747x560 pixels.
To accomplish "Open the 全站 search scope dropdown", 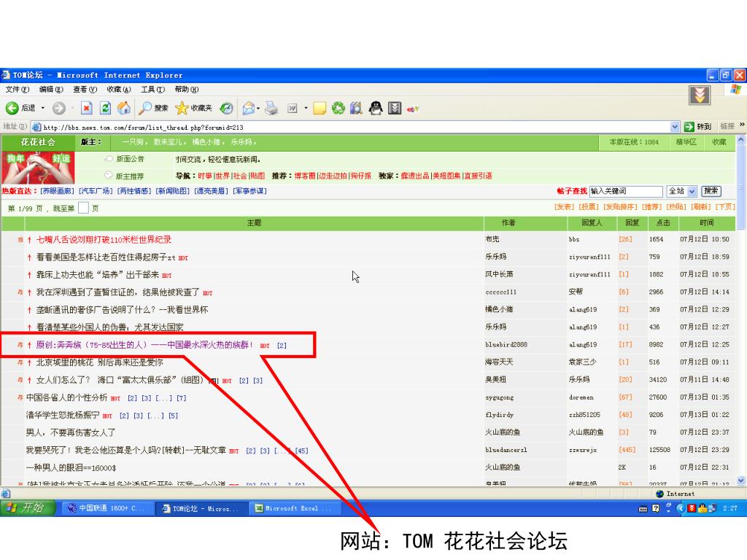I will click(692, 191).
